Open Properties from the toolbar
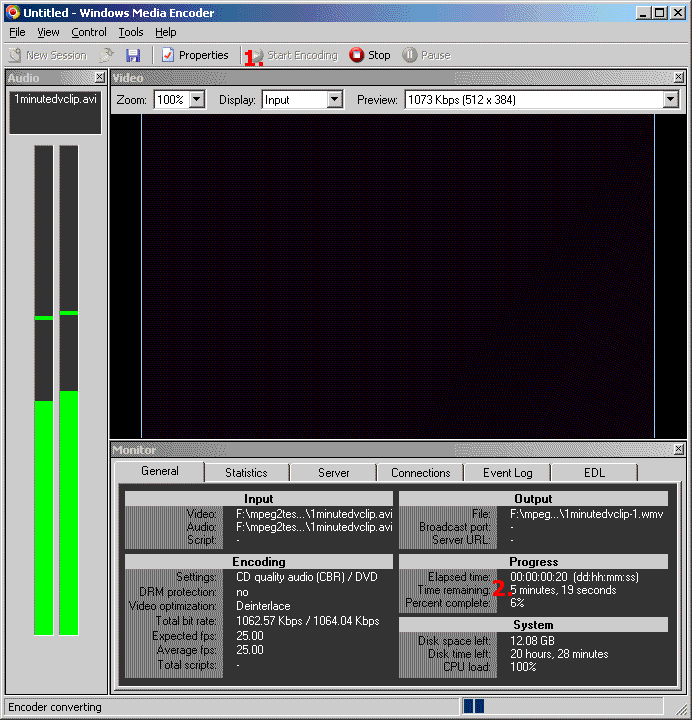 click(195, 55)
